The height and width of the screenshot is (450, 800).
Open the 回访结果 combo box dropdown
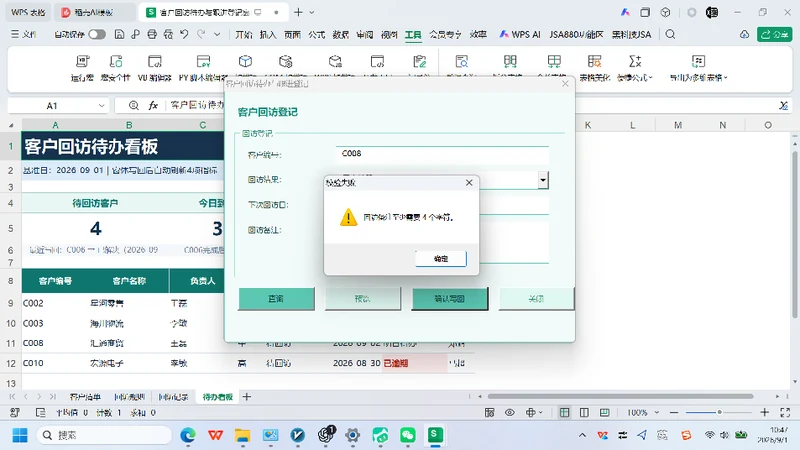pos(543,180)
